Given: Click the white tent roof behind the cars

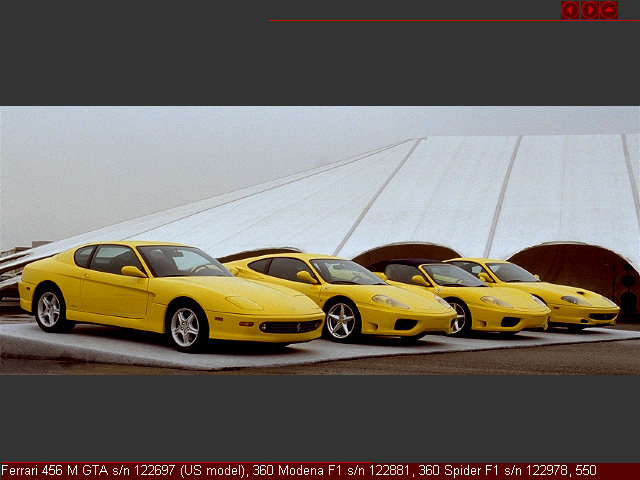Looking at the screenshot, I should (x=450, y=190).
